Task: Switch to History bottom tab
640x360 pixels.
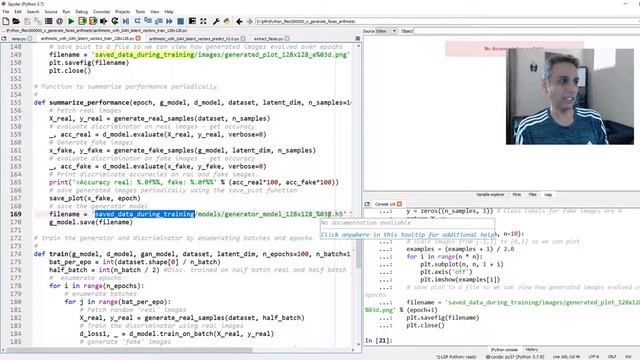Action: [531, 350]
